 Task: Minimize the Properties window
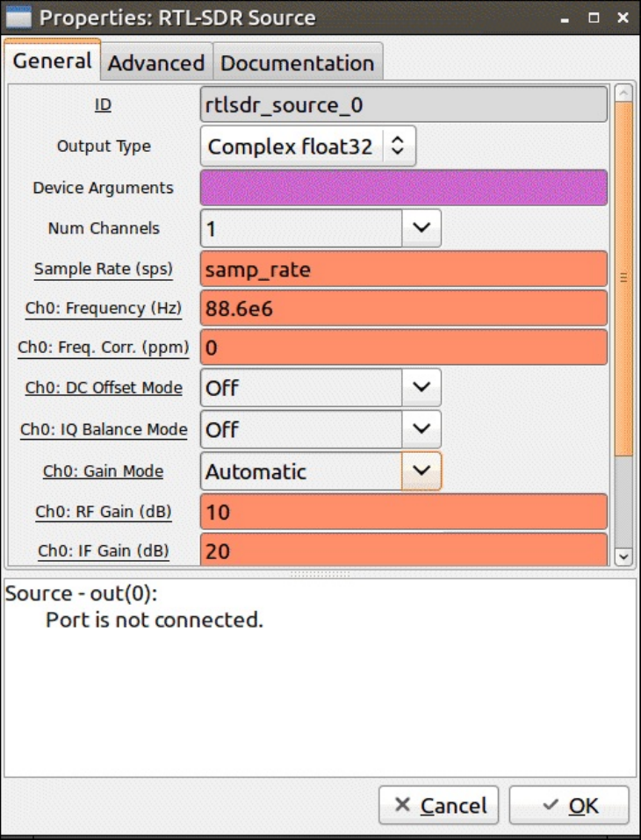tap(565, 18)
